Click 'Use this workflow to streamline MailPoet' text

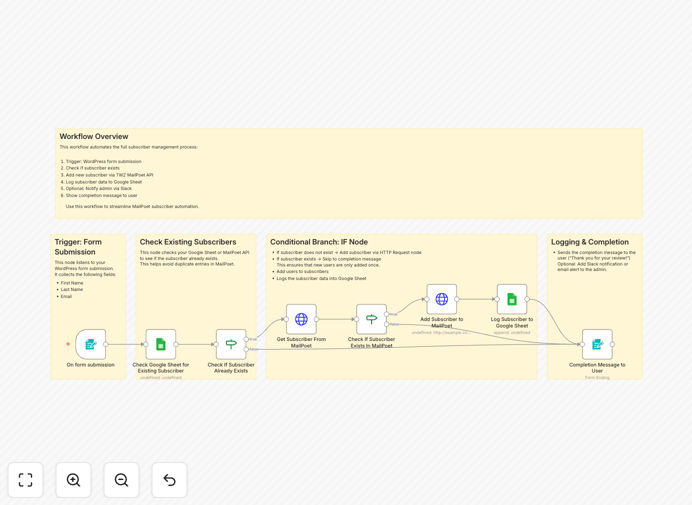(x=132, y=206)
